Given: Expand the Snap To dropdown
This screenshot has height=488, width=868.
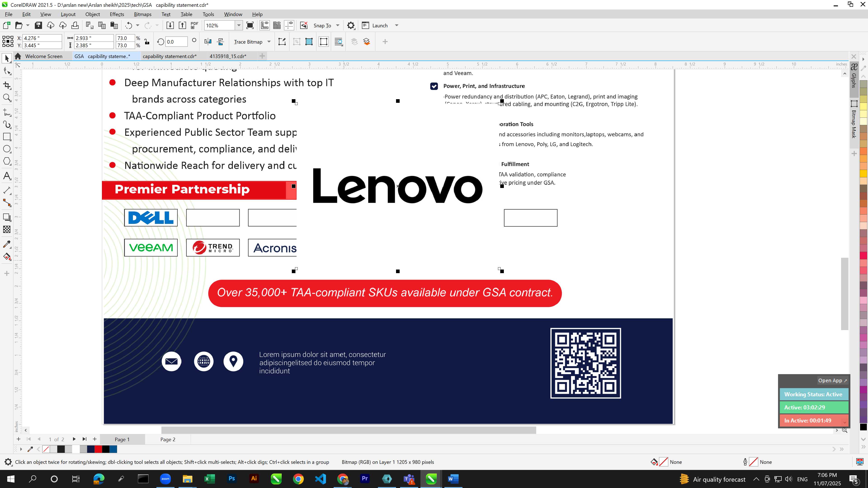Looking at the screenshot, I should coord(338,26).
